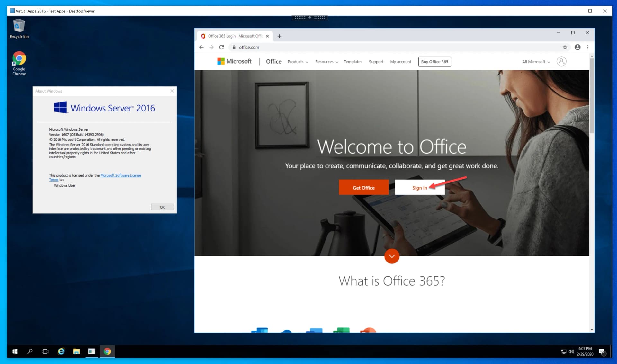617x364 pixels.
Task: Minimize the Chrome window
Action: [558, 33]
